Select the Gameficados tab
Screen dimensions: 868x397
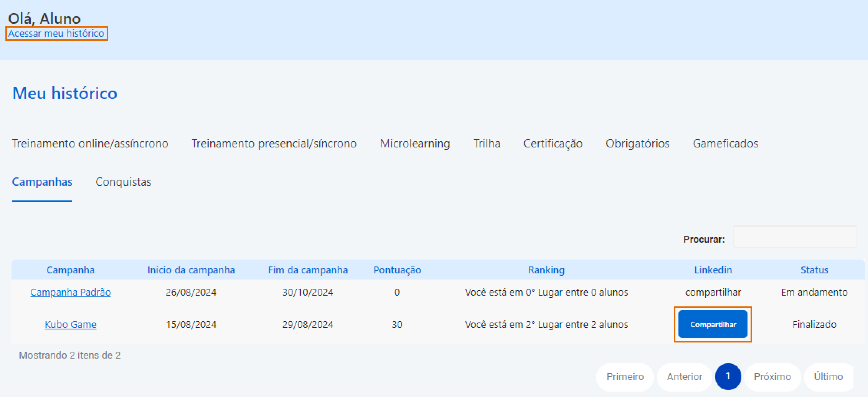tap(725, 143)
